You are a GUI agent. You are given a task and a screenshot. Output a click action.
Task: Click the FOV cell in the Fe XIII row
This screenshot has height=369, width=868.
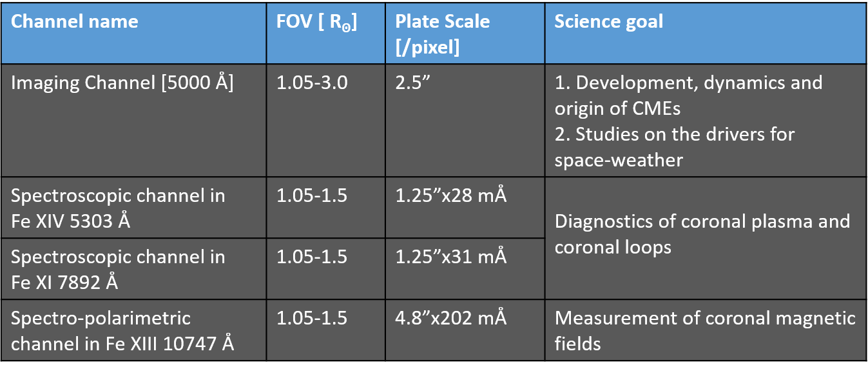click(x=326, y=330)
